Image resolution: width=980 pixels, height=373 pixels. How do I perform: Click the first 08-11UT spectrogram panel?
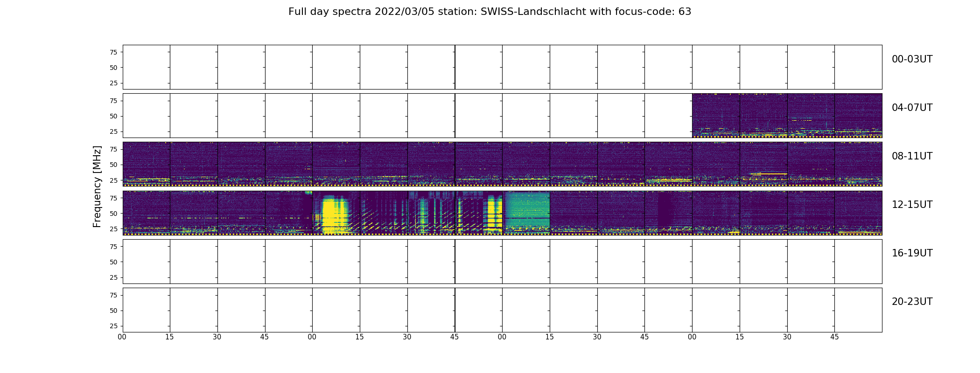click(146, 164)
